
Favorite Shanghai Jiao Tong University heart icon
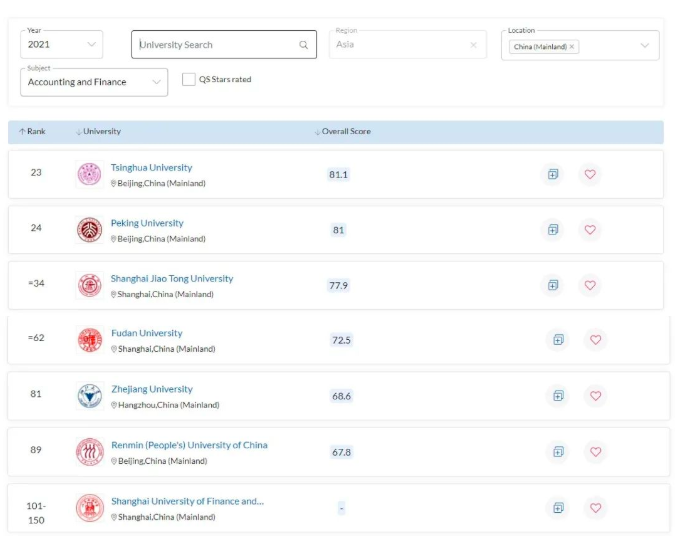tap(590, 285)
